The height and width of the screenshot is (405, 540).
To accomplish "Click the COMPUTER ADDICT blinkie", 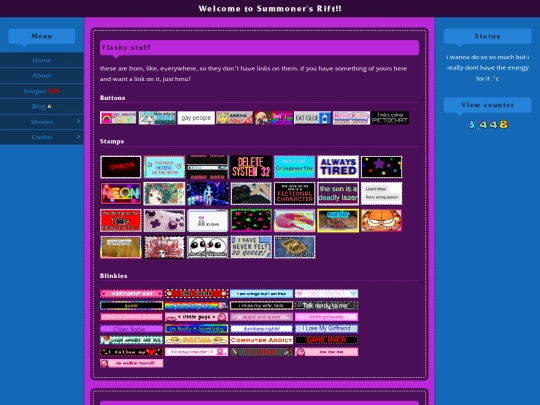I will tap(261, 340).
